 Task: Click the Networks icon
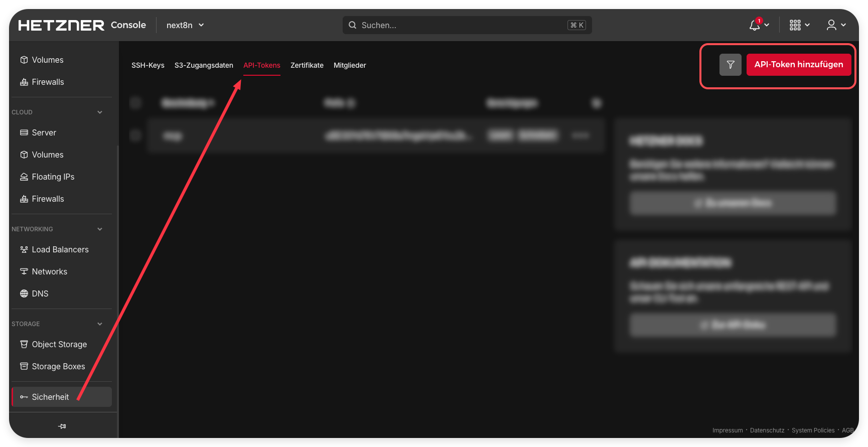[x=24, y=271]
